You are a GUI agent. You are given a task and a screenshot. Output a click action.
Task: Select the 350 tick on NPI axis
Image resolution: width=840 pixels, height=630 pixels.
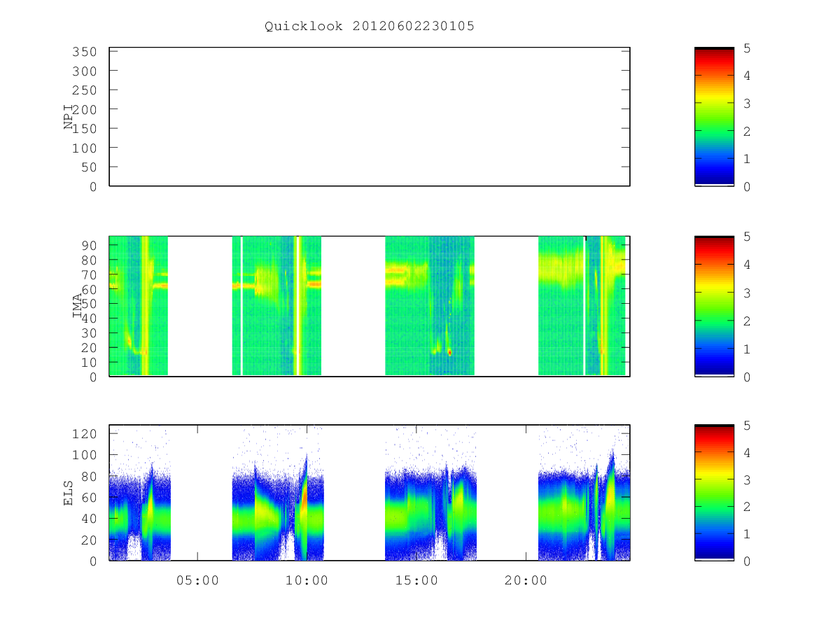pos(84,52)
